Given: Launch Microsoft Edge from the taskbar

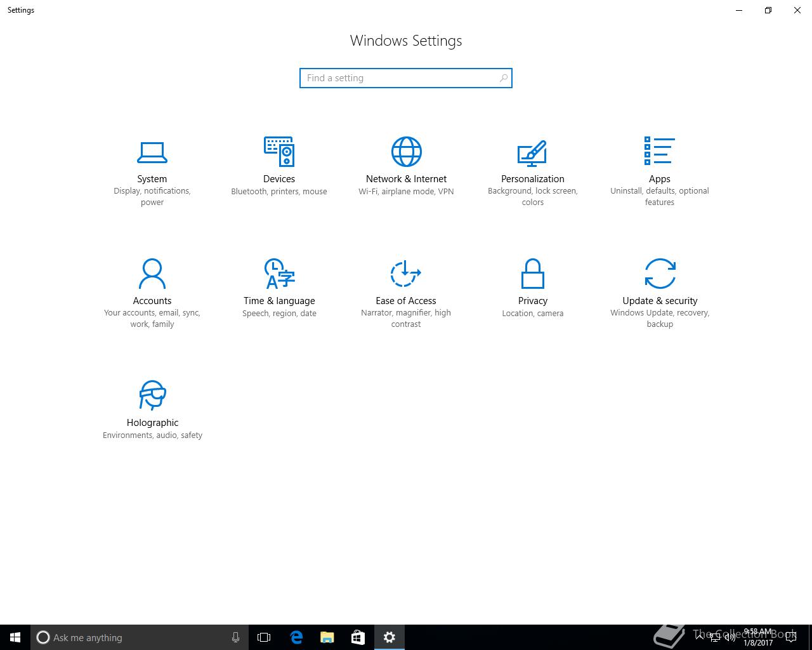Looking at the screenshot, I should tap(296, 637).
